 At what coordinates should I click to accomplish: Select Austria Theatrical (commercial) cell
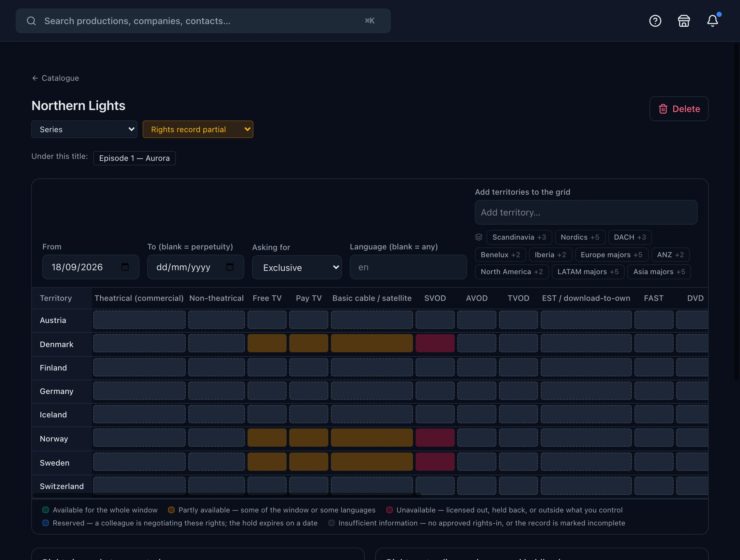pyautogui.click(x=139, y=320)
